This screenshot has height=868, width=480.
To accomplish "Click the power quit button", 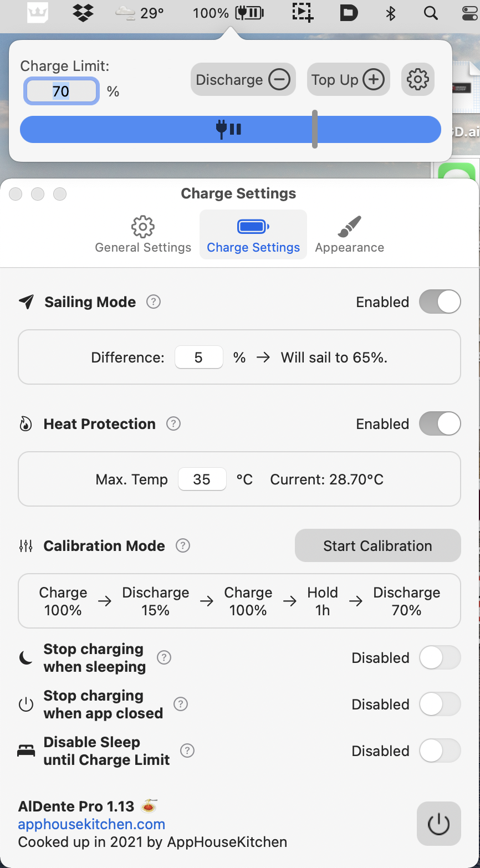I will click(x=438, y=824).
